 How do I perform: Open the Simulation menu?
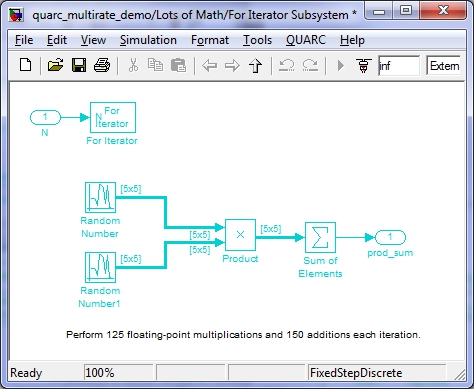coord(148,40)
